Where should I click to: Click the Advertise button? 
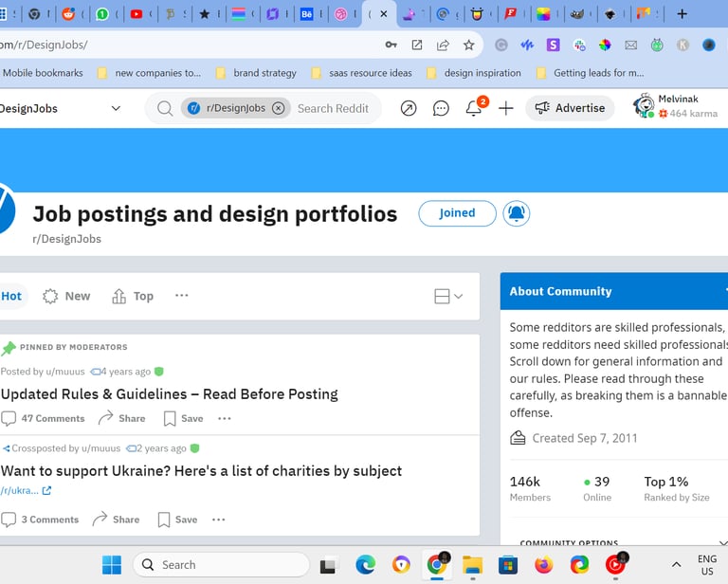pos(570,108)
